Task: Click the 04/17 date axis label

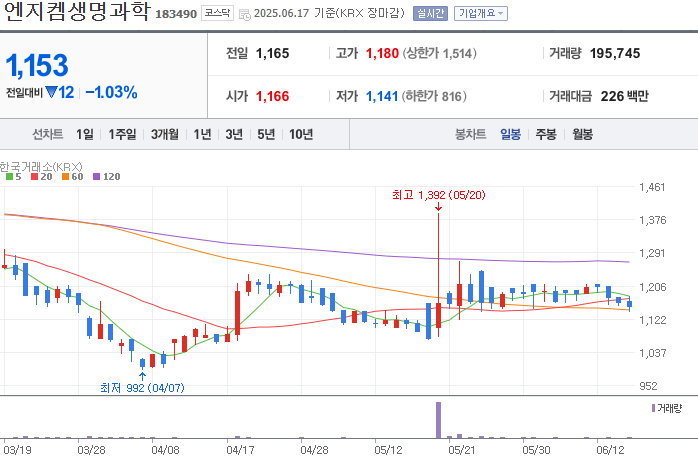Action: click(240, 450)
